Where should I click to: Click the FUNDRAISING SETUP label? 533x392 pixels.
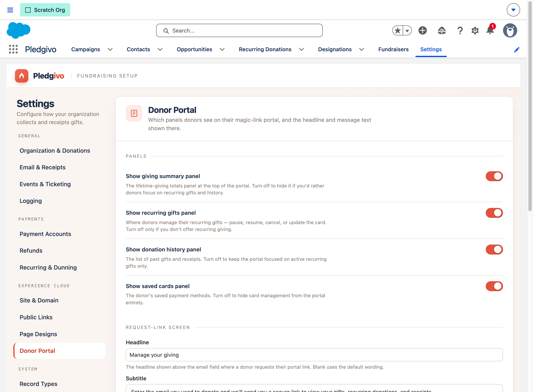[x=107, y=76]
